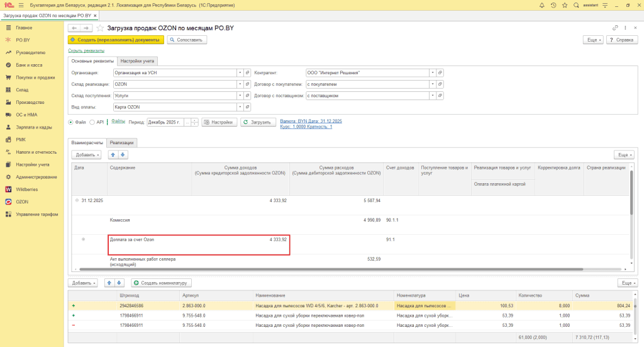Switch to the Реализации tab
This screenshot has width=644, height=347.
121,143
